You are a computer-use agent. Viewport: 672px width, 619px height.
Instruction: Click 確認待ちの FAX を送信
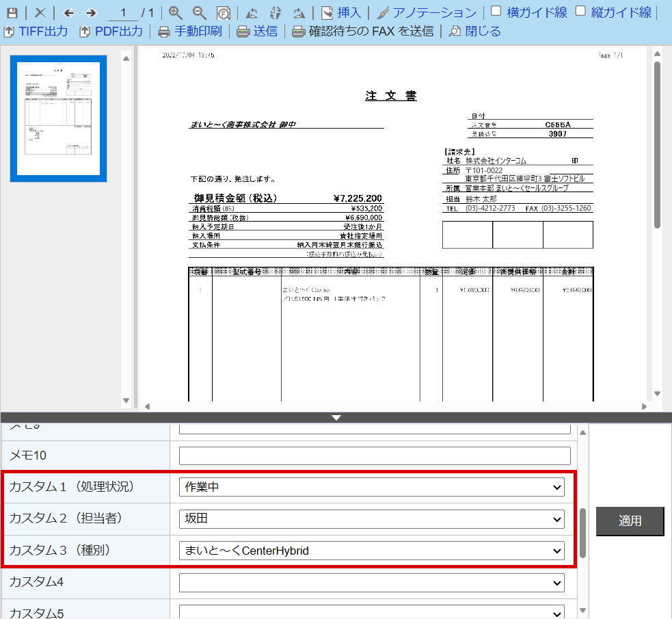(362, 31)
